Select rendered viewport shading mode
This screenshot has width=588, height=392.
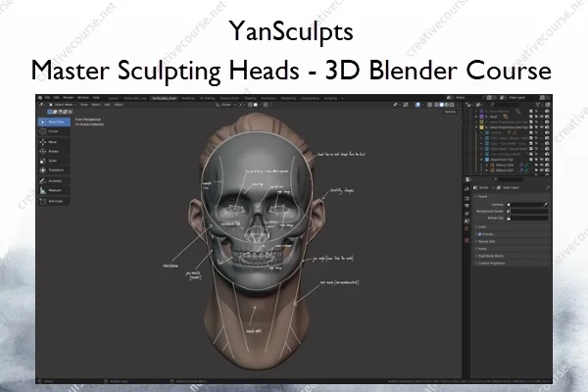pyautogui.click(x=452, y=105)
